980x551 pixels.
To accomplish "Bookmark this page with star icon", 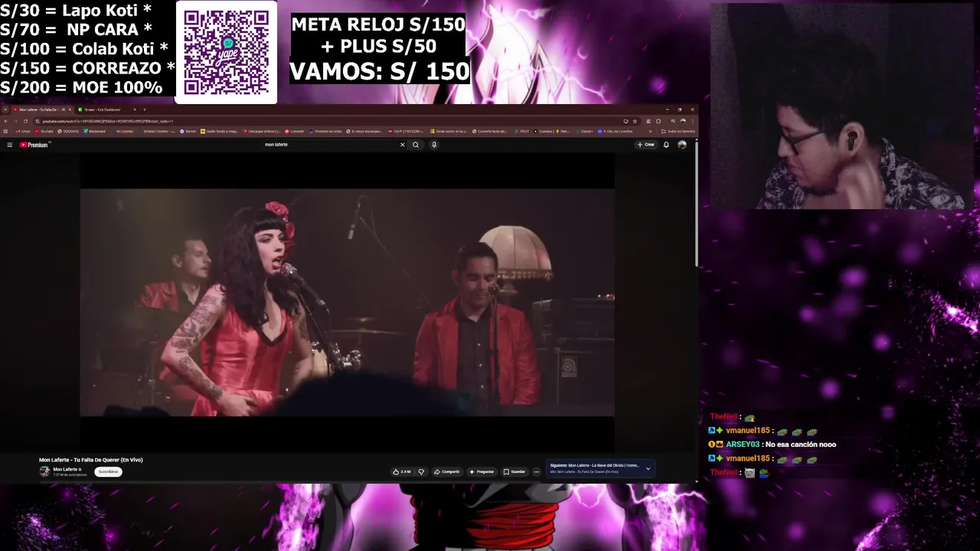I will click(x=635, y=121).
